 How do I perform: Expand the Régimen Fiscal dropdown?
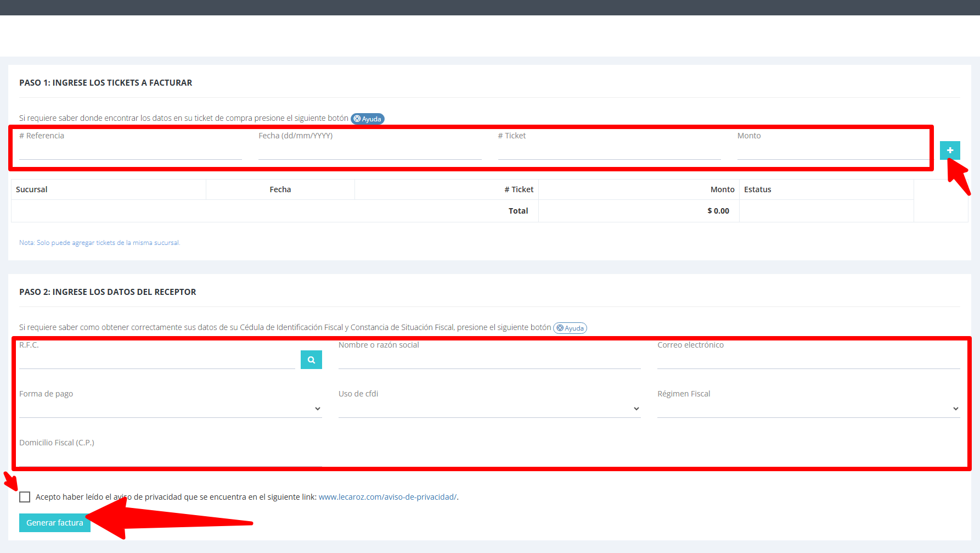[x=808, y=409]
